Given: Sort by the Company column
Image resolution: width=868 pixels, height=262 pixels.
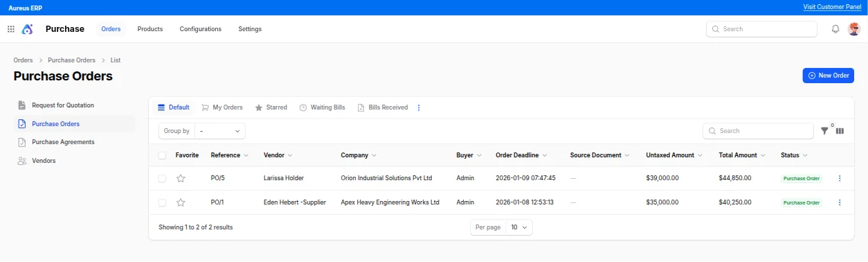Looking at the screenshot, I should (x=359, y=155).
